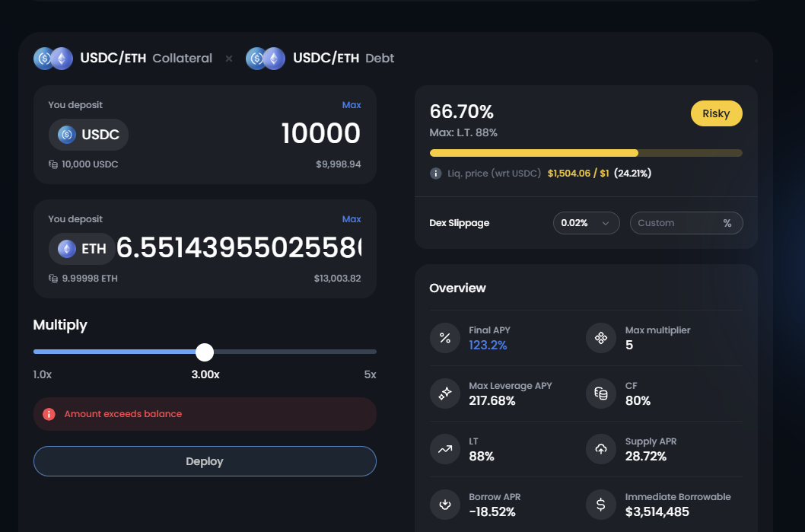Click the Borrow APR value -18.52%
805x532 pixels.
tap(492, 511)
